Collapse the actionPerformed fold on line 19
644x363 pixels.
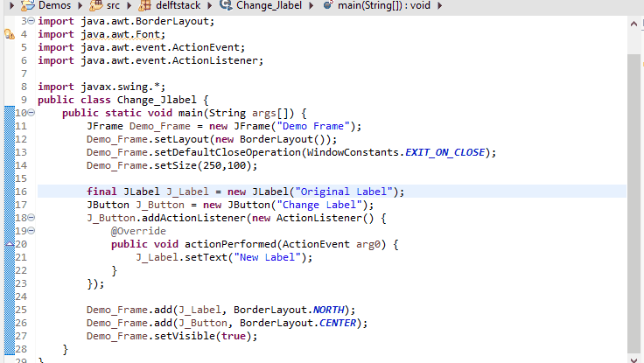coord(31,231)
